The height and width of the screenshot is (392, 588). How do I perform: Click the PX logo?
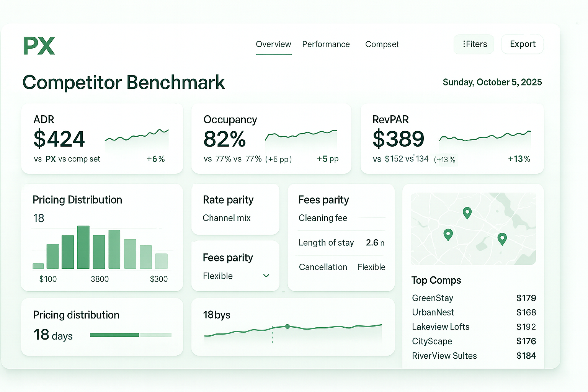point(39,46)
